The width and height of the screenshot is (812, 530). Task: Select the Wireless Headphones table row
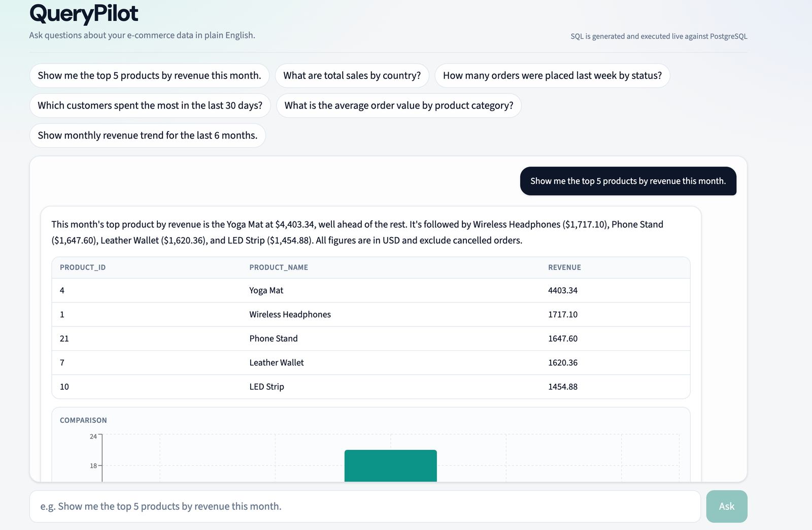tap(371, 314)
